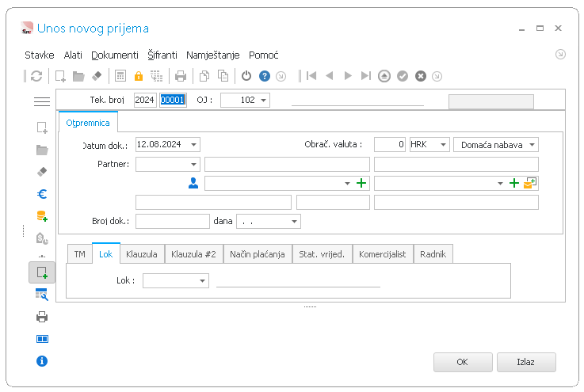Open the Alati menu
Screen dimensions: 584x392
(73, 55)
